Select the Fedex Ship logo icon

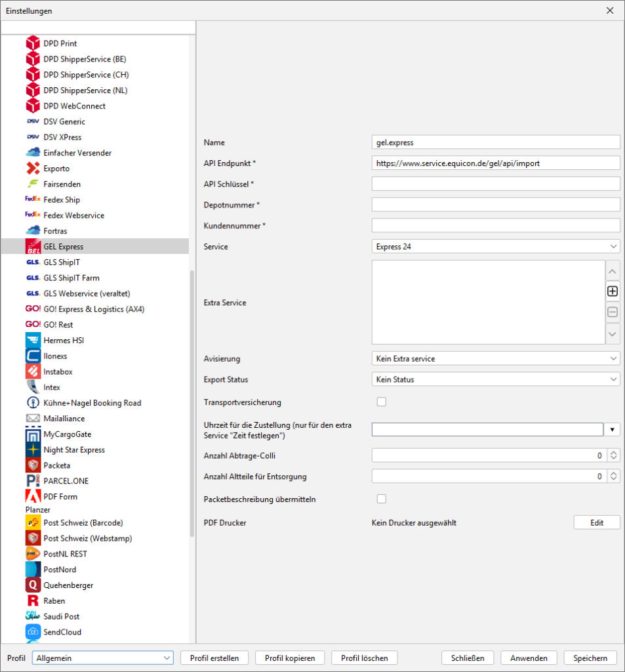(33, 199)
